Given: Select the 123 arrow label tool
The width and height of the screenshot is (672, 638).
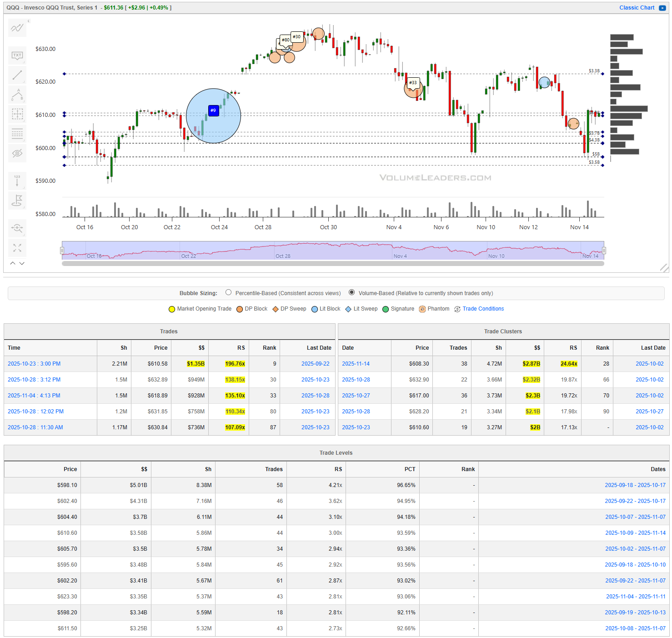Looking at the screenshot, I should [x=17, y=181].
